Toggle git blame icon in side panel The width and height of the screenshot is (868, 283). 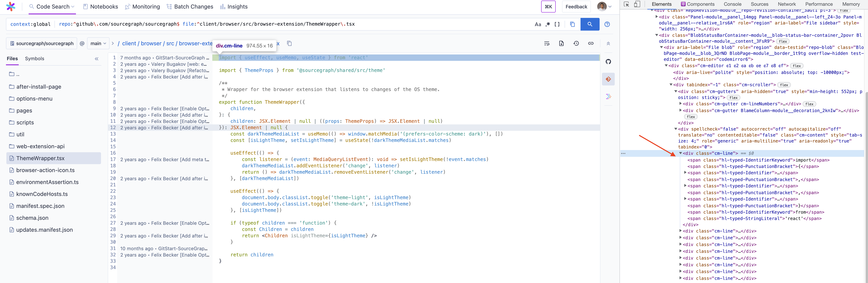pos(608,79)
